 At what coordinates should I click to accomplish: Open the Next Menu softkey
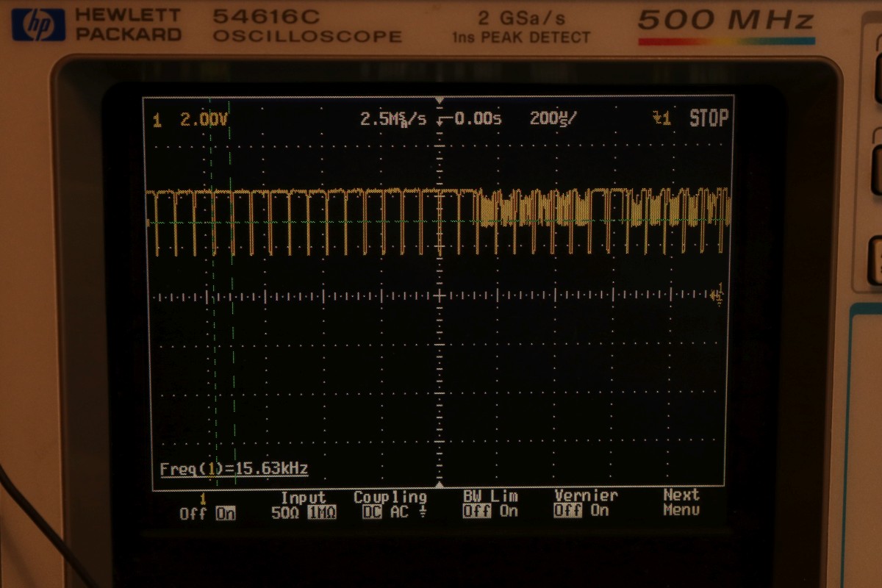tap(681, 503)
